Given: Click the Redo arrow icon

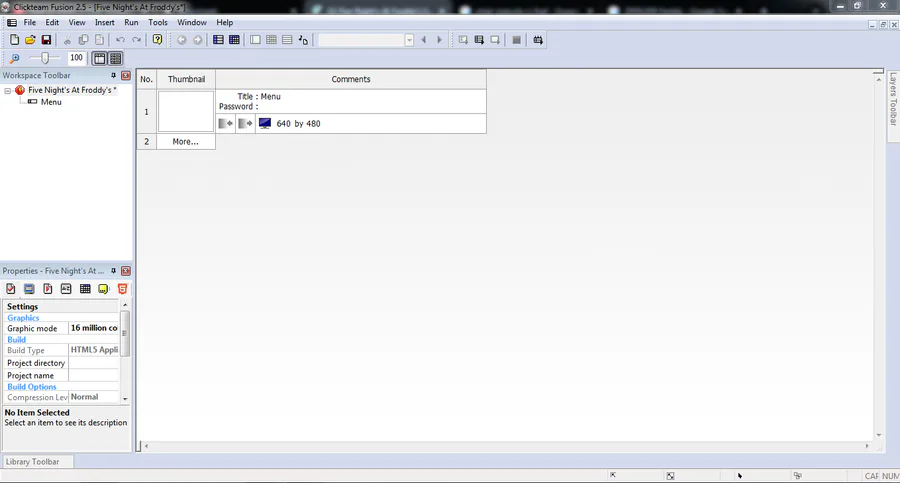Looking at the screenshot, I should 137,40.
